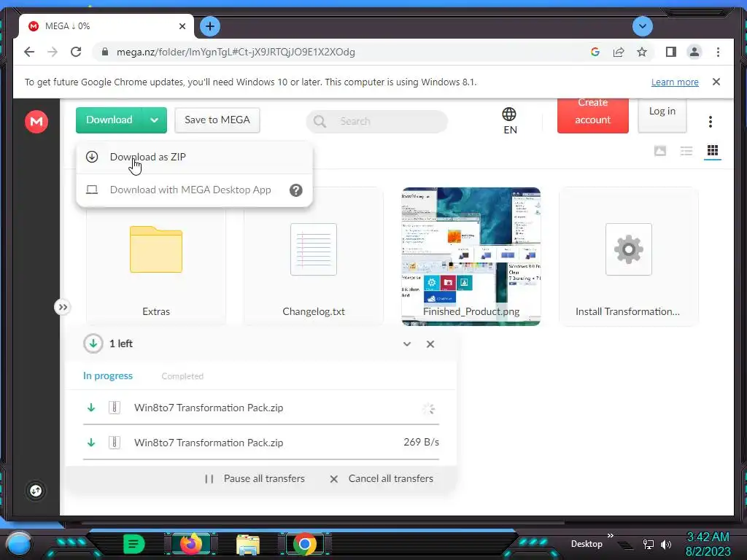Select Download as ZIP option
This screenshot has width=747, height=560.
(194, 157)
